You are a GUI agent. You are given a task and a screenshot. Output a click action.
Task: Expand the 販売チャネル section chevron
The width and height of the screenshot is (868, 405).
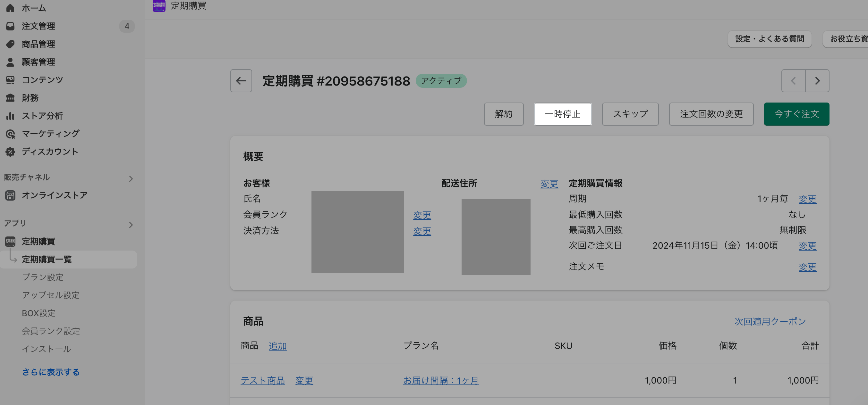pos(131,179)
